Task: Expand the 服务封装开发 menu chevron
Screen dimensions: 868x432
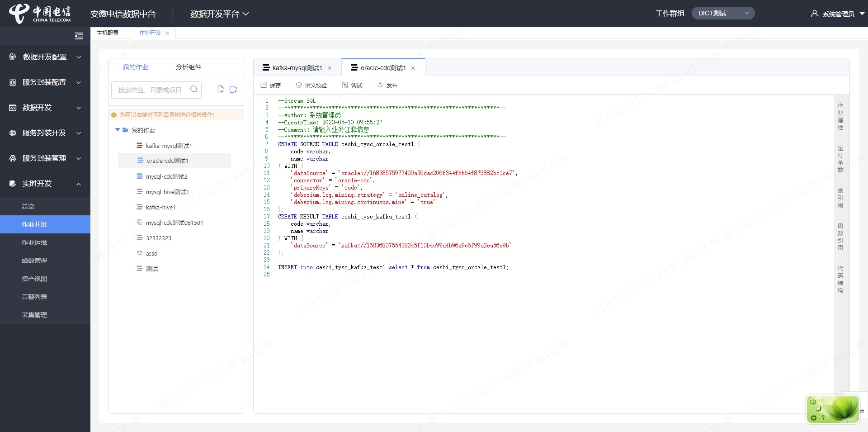Action: click(79, 133)
